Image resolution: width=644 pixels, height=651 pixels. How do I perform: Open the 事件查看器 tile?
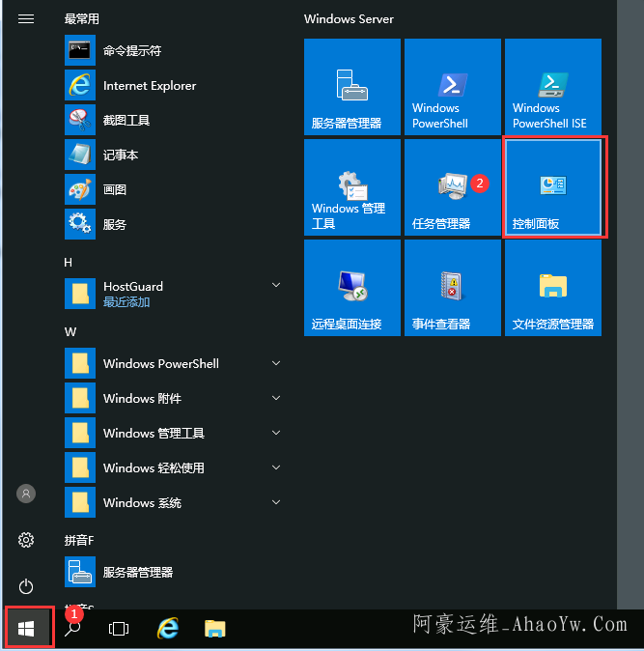(453, 288)
